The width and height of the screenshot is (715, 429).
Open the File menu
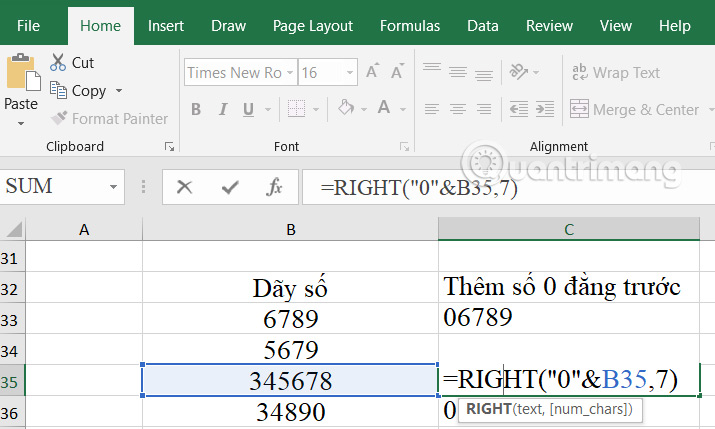(x=29, y=26)
